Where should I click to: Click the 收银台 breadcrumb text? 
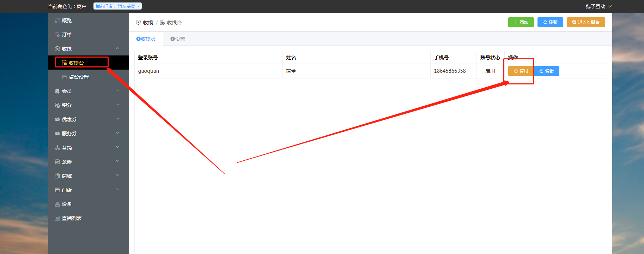(174, 23)
